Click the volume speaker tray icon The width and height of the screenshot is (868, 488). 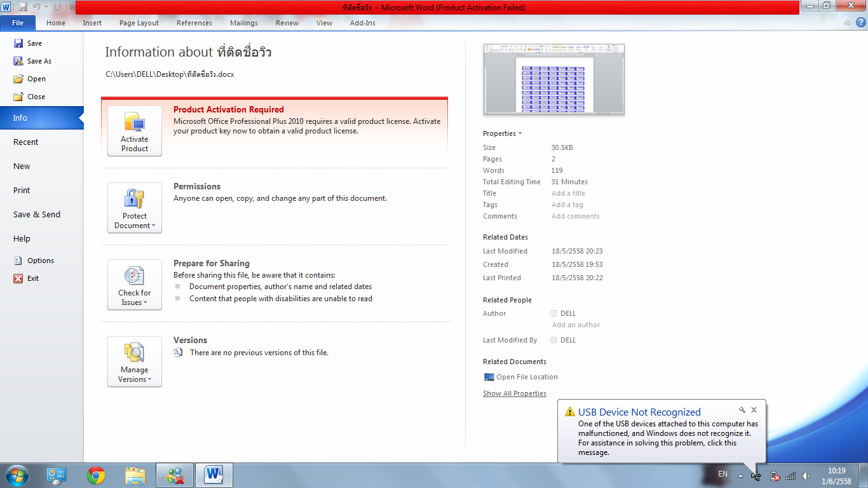[806, 476]
